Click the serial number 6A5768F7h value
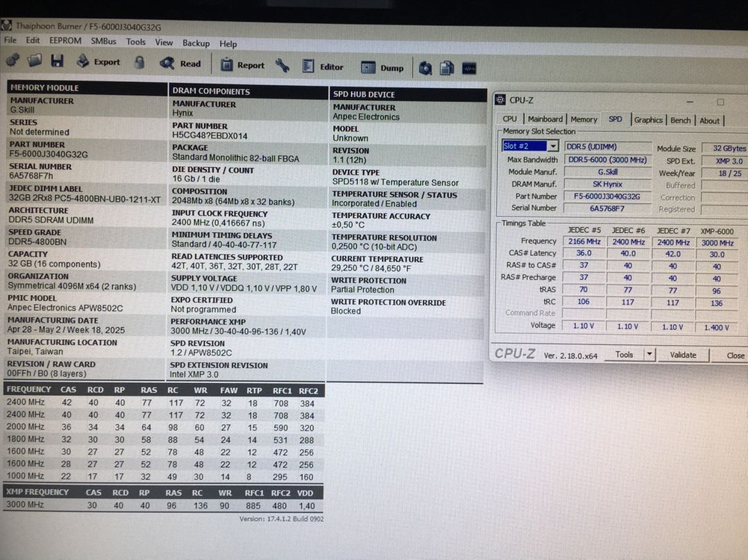The image size is (748, 560). point(31,176)
